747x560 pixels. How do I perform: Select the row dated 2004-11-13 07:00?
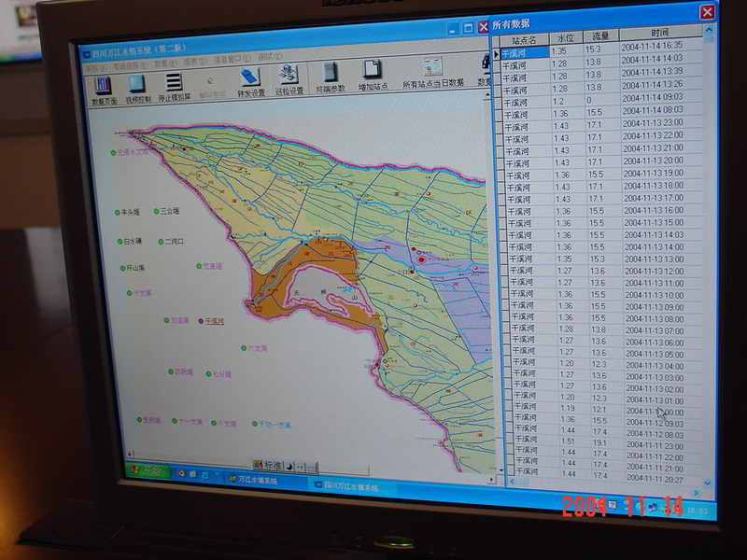pos(608,329)
